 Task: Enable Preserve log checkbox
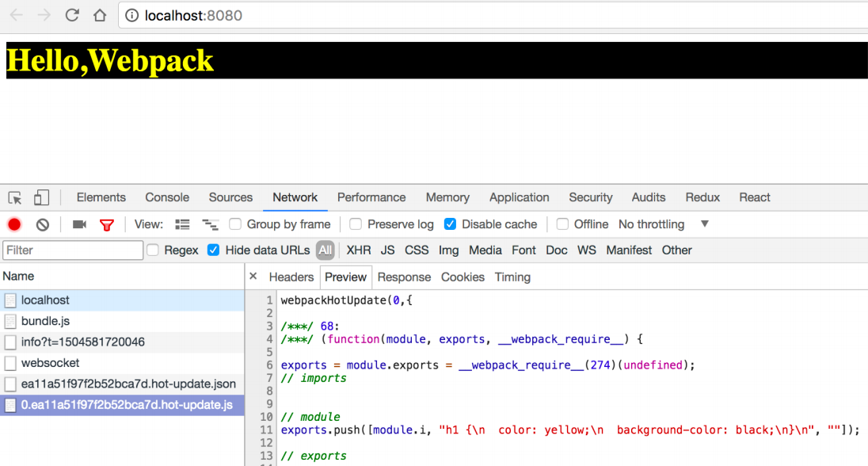[356, 223]
